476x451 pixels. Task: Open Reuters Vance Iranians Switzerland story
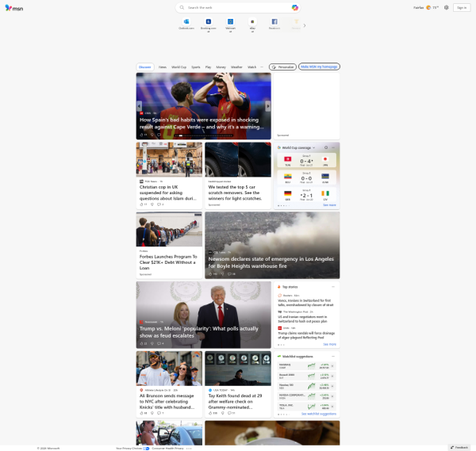point(305,303)
